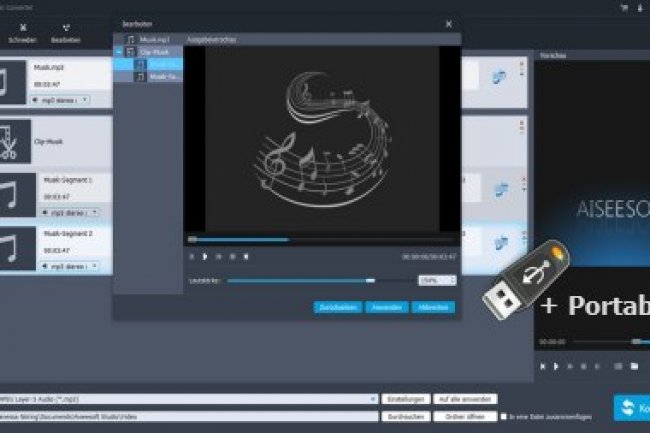Viewport: 650px width, 433px height.
Task: Switch to the Ausgabevorschau tab
Action: 212,40
